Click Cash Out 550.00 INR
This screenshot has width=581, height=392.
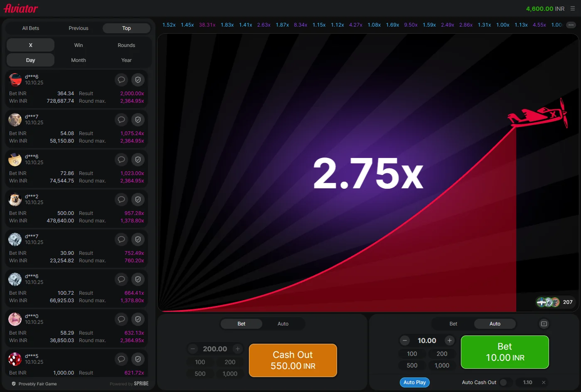point(293,360)
